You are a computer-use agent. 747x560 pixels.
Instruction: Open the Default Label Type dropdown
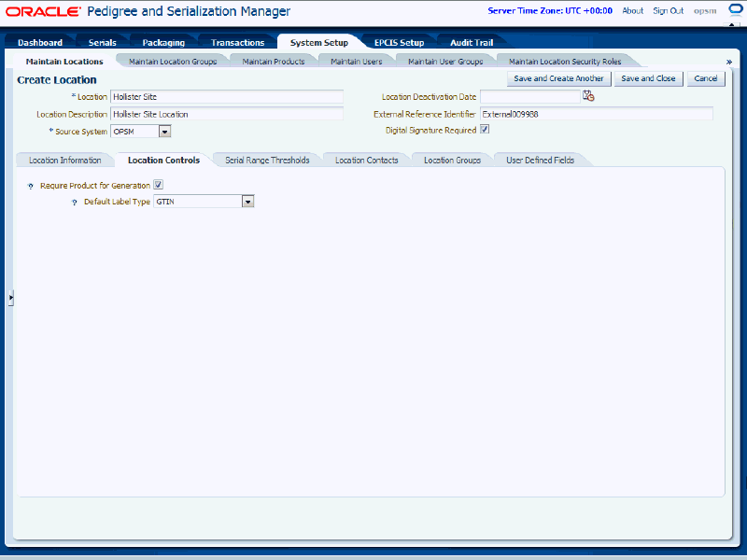pos(247,202)
